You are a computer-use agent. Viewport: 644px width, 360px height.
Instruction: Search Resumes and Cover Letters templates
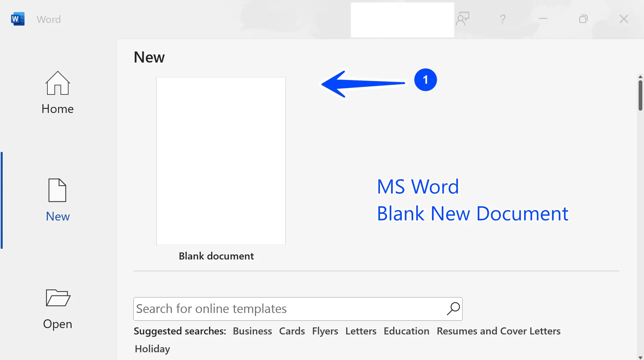click(499, 331)
